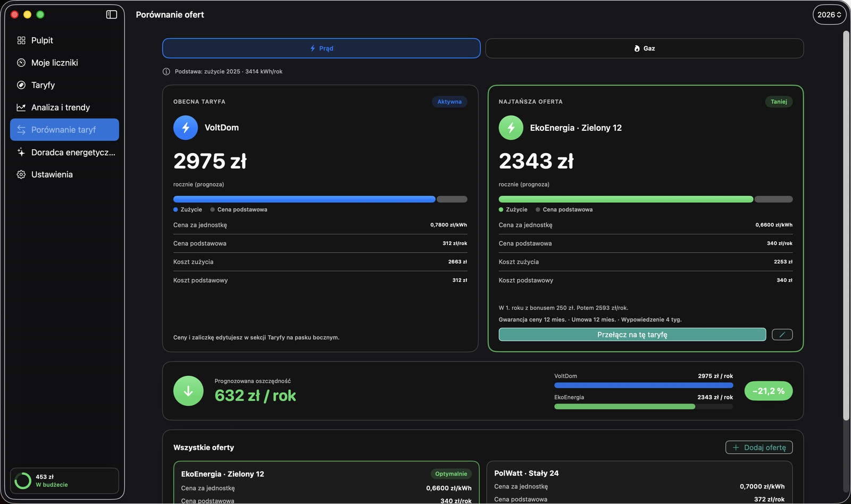The height and width of the screenshot is (504, 851).
Task: Click the info icon beside Podstawa
Action: 166,71
